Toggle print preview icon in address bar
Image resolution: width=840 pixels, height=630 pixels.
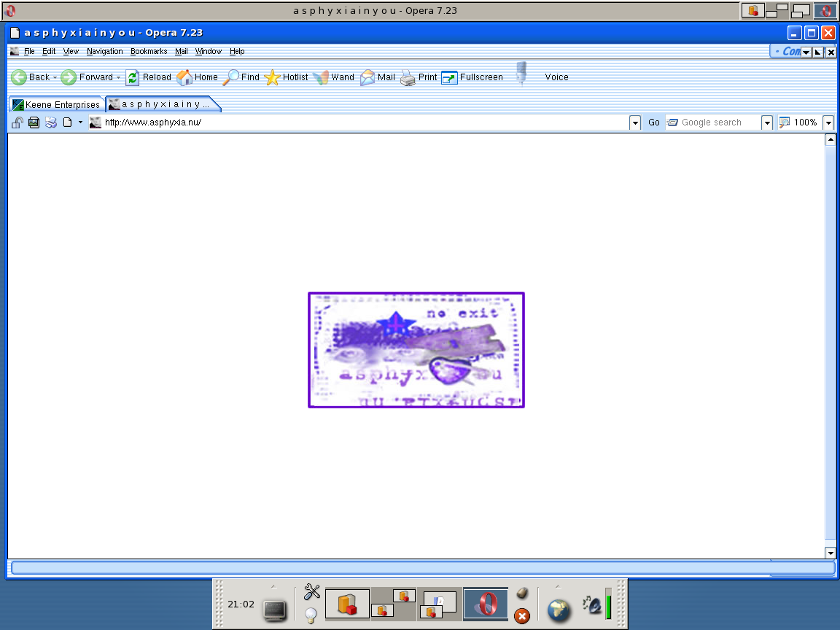pos(51,122)
